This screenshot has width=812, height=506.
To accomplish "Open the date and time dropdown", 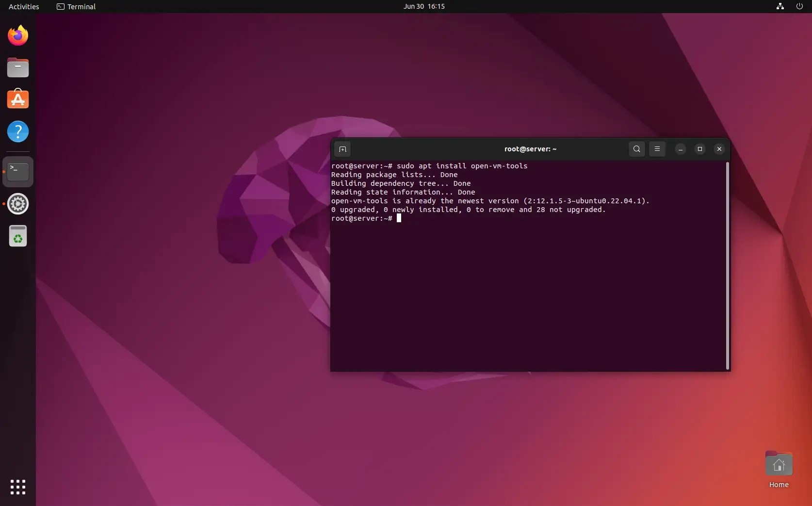I will [423, 6].
